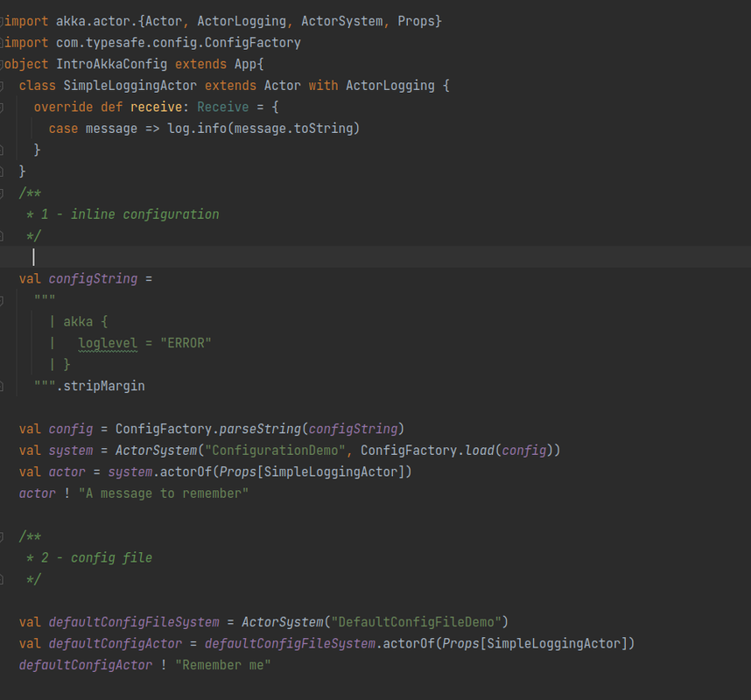Screen dimensions: 751x700
Task: Click 'defaultConfigFileSystem' in its val declaration
Action: point(134,622)
